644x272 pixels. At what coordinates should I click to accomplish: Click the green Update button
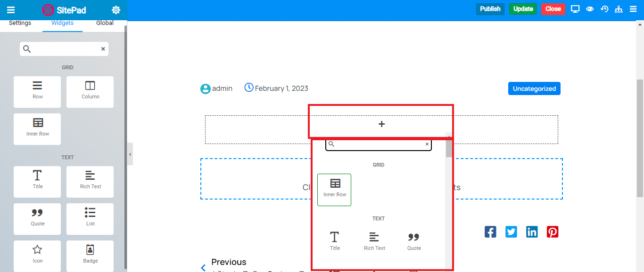pyautogui.click(x=523, y=9)
